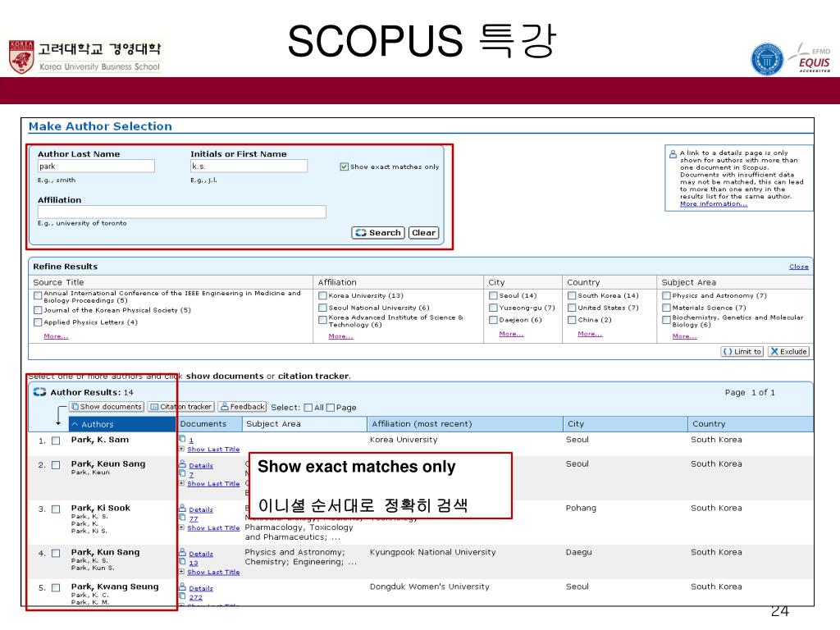
Task: Expand More under City
Action: (511, 335)
